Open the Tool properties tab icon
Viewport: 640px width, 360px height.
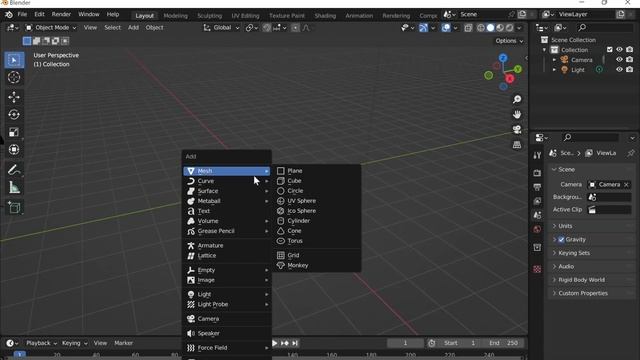[x=537, y=155]
